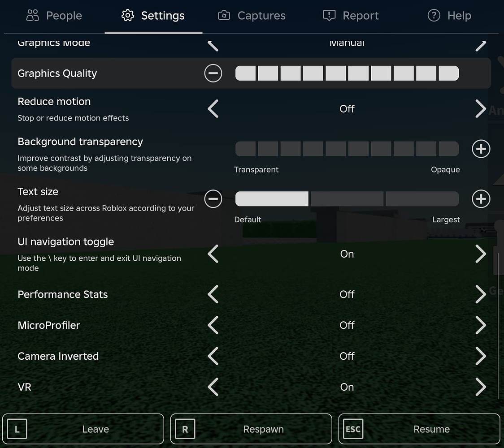The height and width of the screenshot is (448, 504).
Task: Click right arrow for MicroProfiler
Action: coord(481,325)
